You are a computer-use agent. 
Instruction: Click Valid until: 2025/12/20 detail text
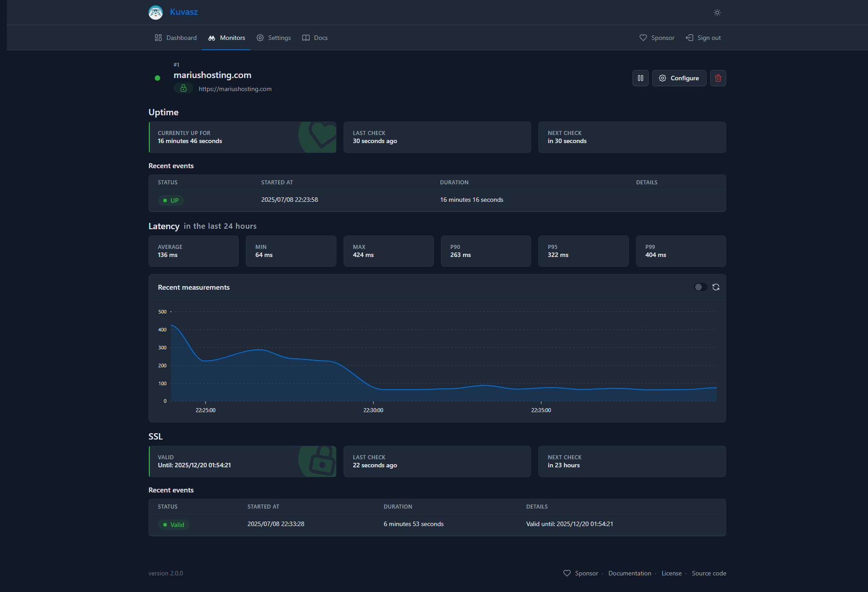(x=570, y=524)
